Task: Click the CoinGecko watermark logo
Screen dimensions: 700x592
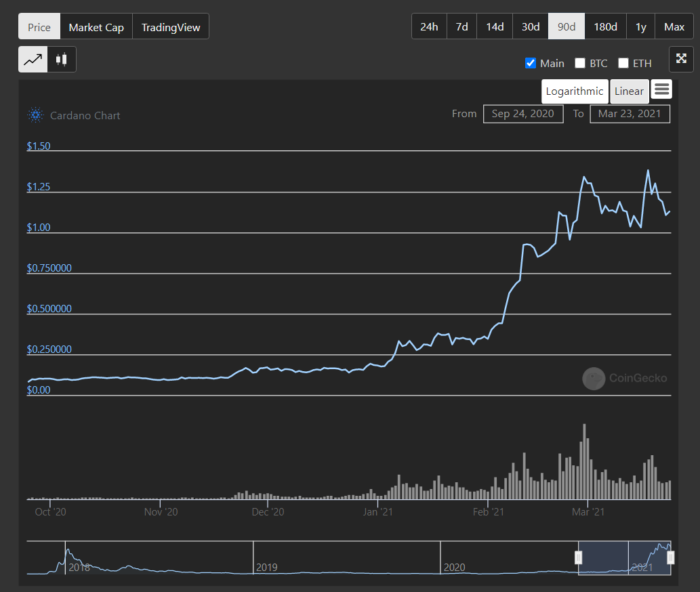Action: [594, 379]
